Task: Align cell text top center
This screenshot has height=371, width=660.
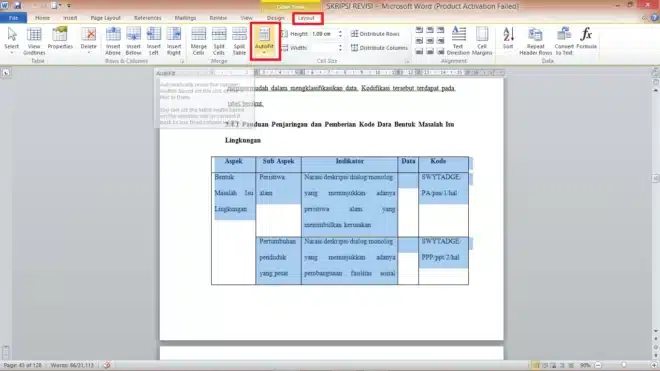Action: pos(430,30)
